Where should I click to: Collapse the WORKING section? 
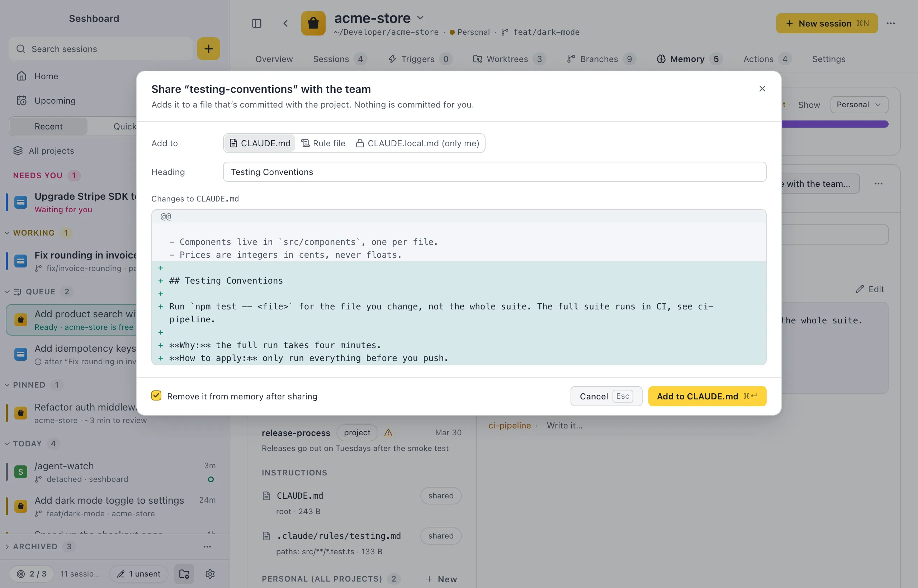pyautogui.click(x=7, y=233)
